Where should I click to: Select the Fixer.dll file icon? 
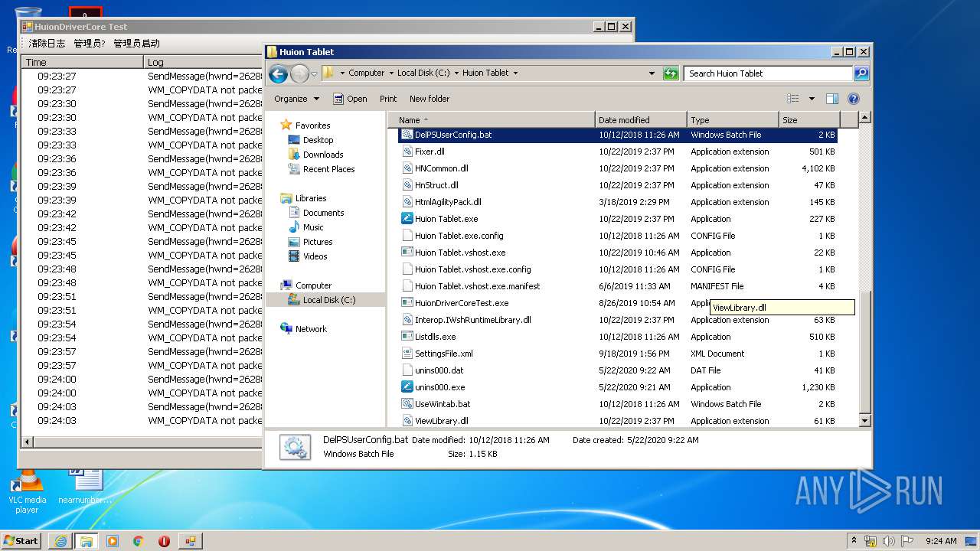[407, 152]
